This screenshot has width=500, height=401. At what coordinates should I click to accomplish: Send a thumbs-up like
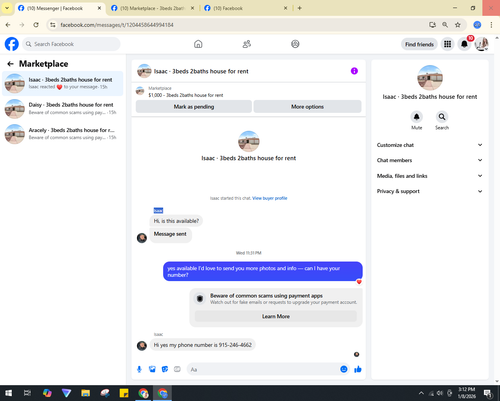[x=358, y=369]
